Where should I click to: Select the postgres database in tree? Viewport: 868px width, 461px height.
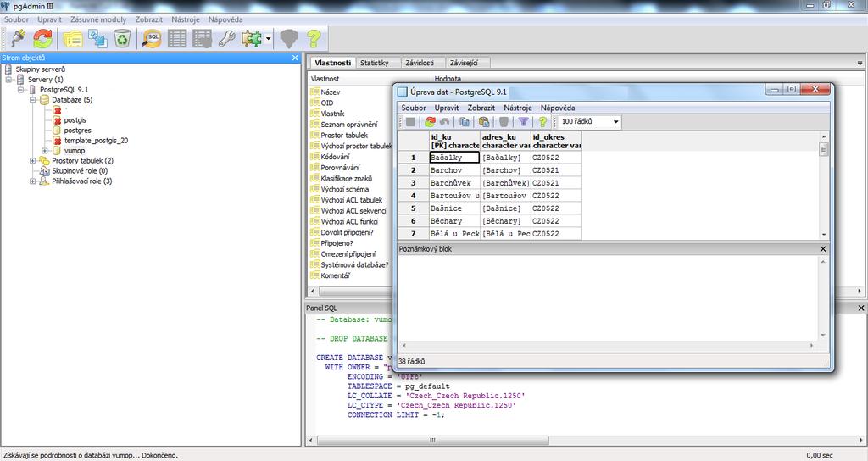(x=77, y=130)
